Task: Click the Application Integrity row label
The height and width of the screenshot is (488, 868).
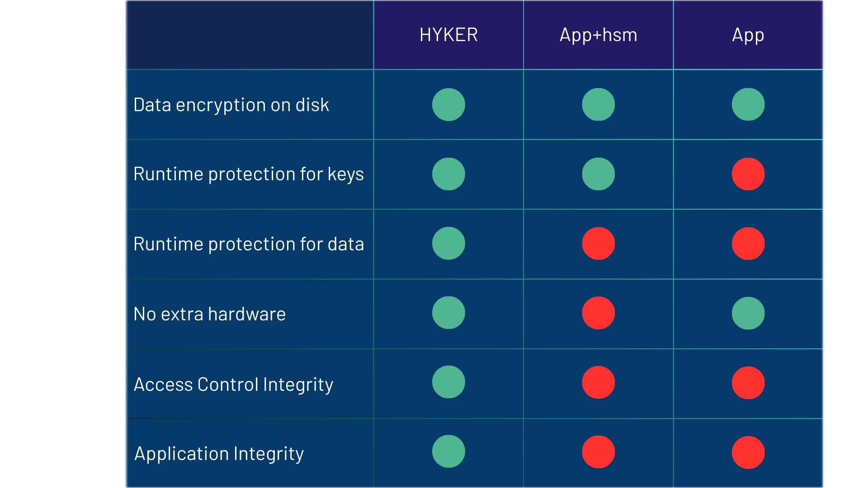Action: (219, 454)
